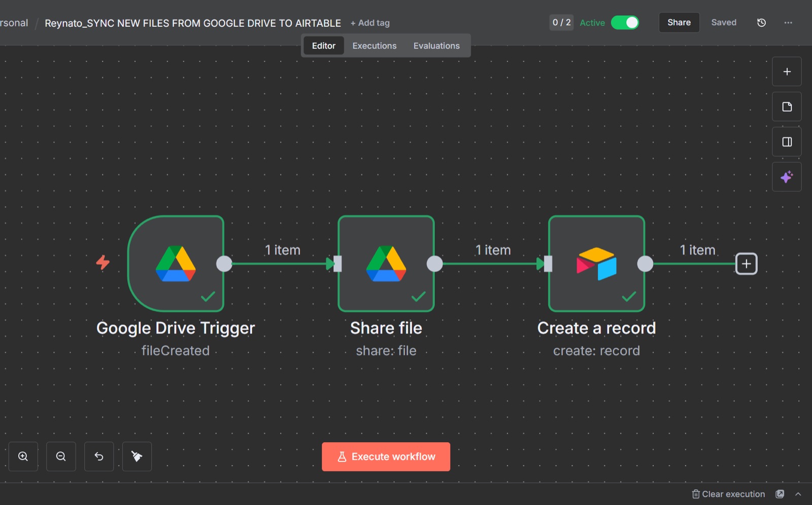
Task: Click the 'Google Drive Trigger' node label
Action: pyautogui.click(x=176, y=328)
